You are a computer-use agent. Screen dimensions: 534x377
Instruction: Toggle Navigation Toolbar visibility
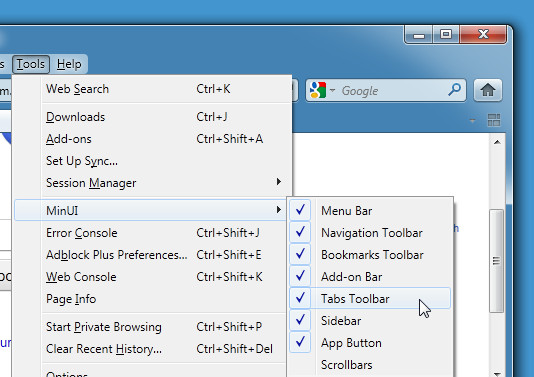370,233
